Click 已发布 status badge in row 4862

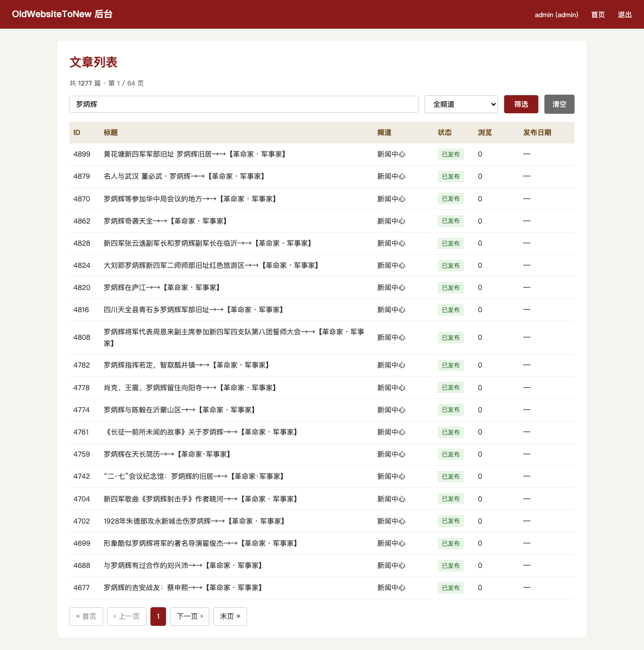[451, 221]
